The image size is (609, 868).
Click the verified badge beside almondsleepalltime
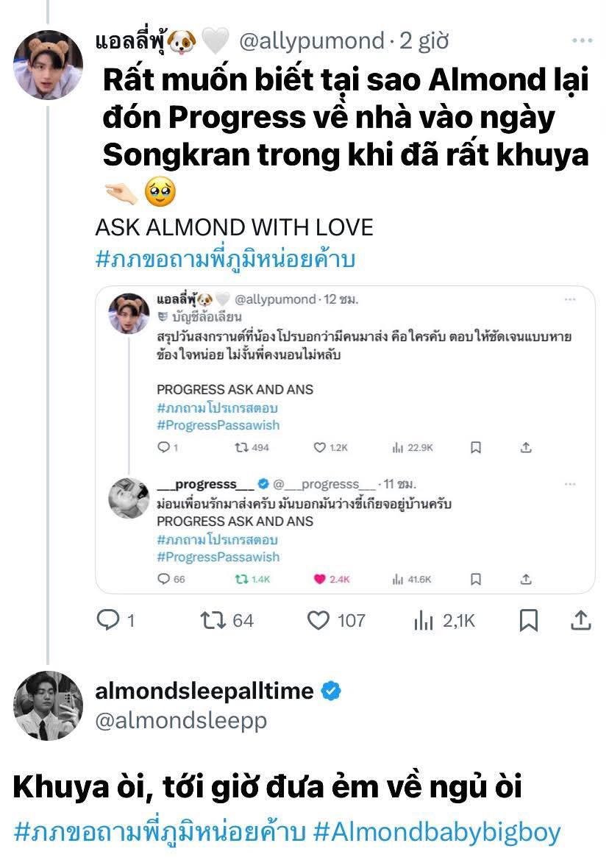click(332, 691)
